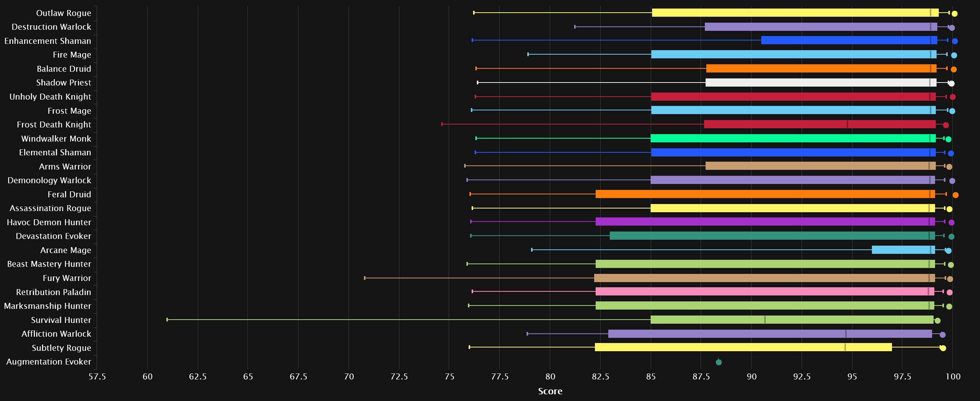
Task: Click Survival Hunter's leftmost whisker end cap
Action: click(167, 320)
